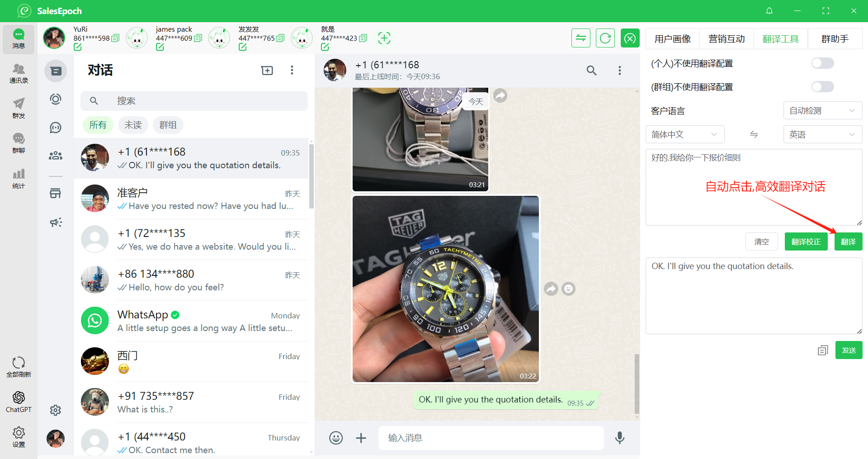Click the green reload circular arrow button

605,38
